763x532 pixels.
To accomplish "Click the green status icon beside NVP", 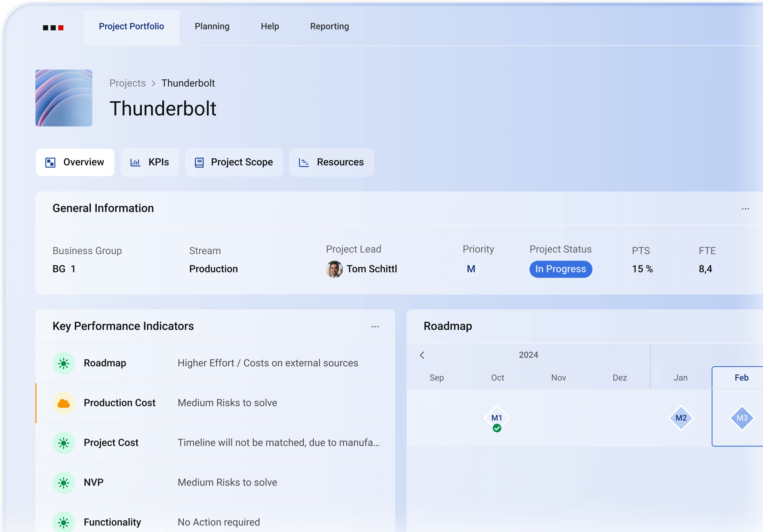I will coord(64,483).
